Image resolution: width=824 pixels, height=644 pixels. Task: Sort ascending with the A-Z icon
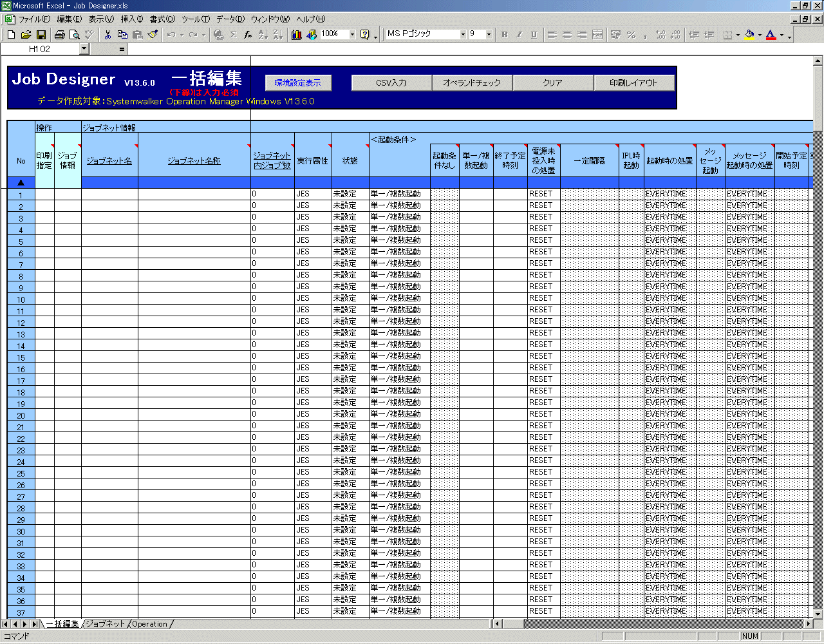point(263,35)
